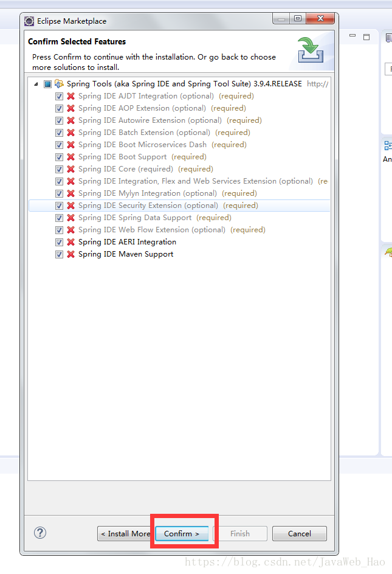Uncheck Spring IDE Autowire Extension checkbox
392x574 pixels.
pyautogui.click(x=59, y=120)
